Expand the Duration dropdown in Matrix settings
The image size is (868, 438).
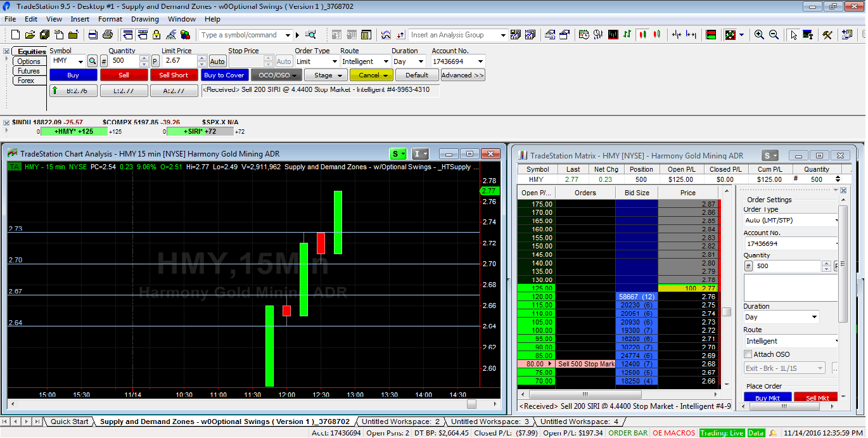(781, 317)
